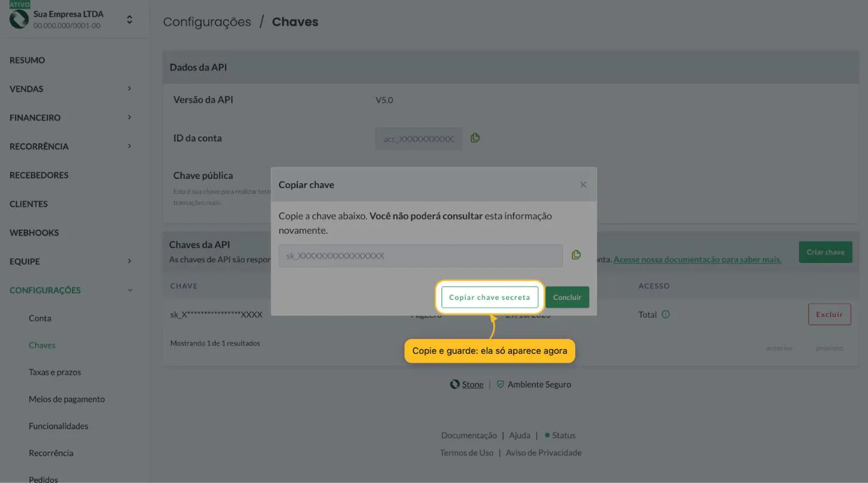868x483 pixels.
Task: Click the masked key sk_X****************XXXX
Action: [x=216, y=315]
